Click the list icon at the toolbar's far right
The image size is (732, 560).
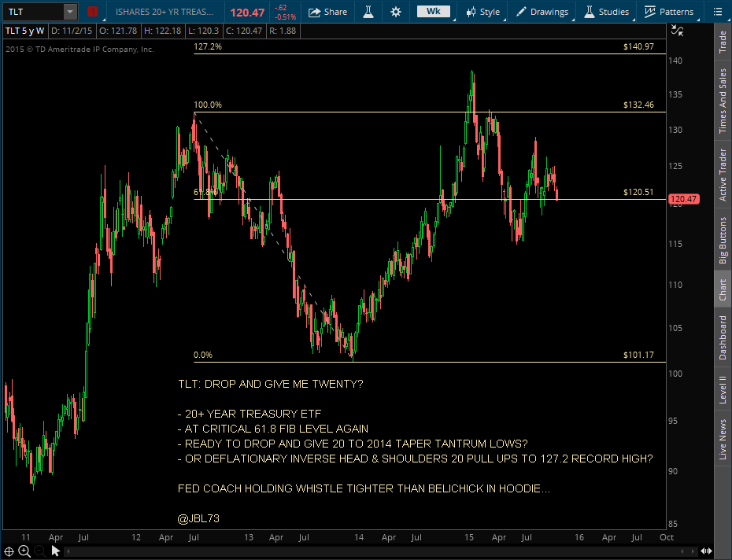(x=719, y=11)
